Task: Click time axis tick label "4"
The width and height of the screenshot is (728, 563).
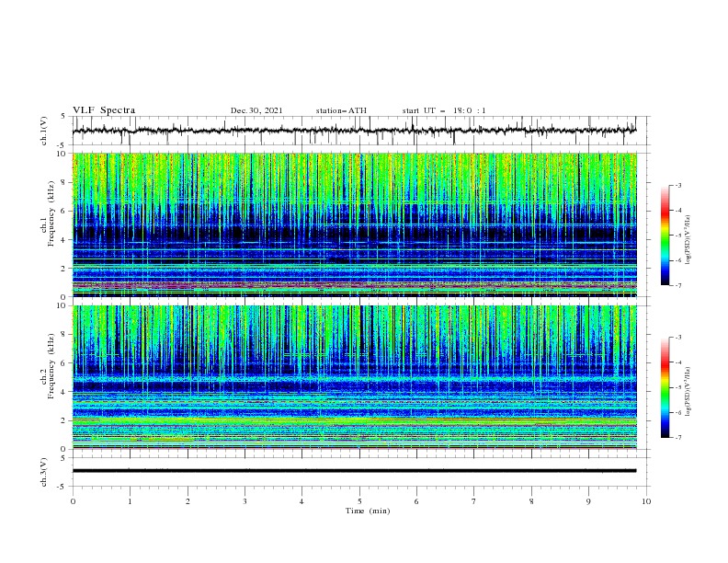Action: click(302, 501)
